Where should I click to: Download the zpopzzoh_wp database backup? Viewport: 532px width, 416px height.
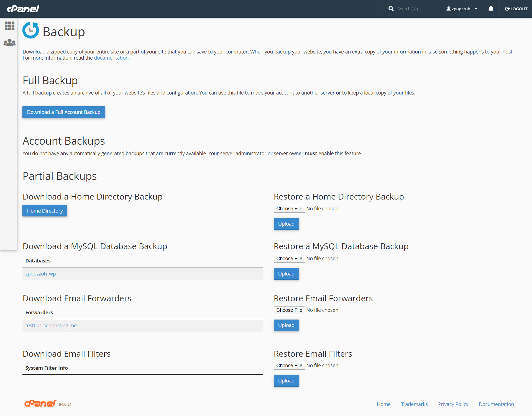40,274
